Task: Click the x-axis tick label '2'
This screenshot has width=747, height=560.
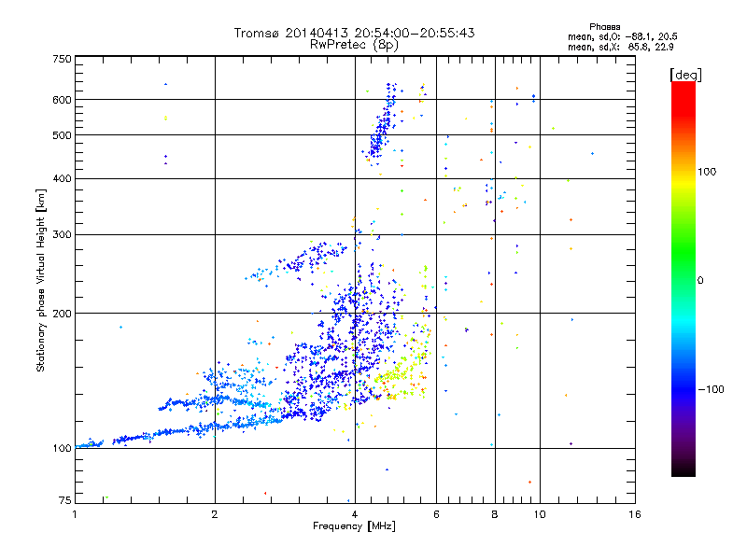Action: point(215,514)
